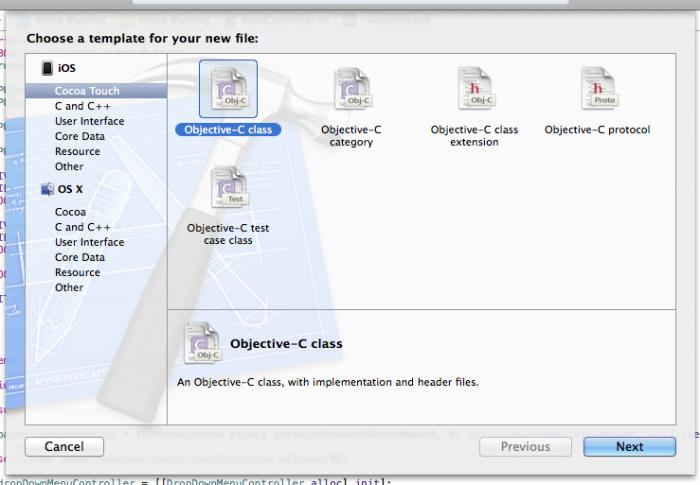Choose Resource under OS X section
700x485 pixels.
[77, 272]
